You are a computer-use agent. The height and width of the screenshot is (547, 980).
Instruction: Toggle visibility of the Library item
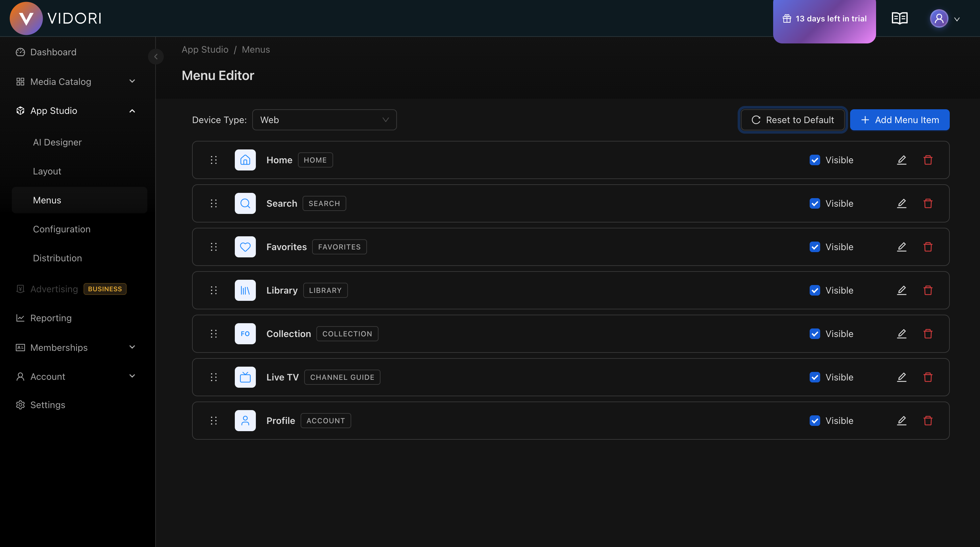815,290
